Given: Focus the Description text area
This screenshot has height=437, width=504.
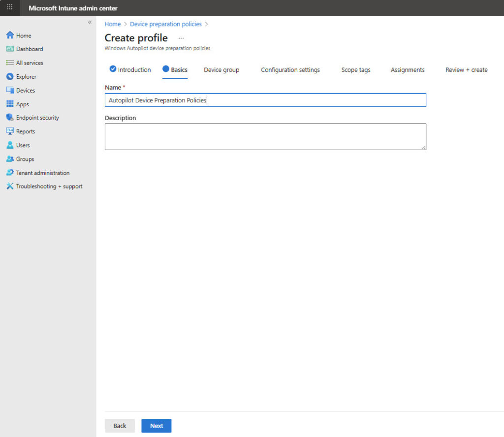Looking at the screenshot, I should [265, 137].
